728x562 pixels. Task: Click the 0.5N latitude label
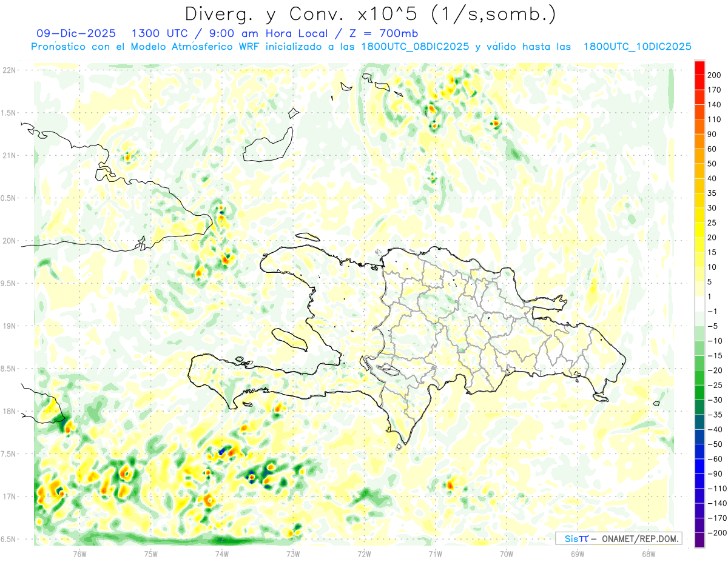click(x=9, y=198)
